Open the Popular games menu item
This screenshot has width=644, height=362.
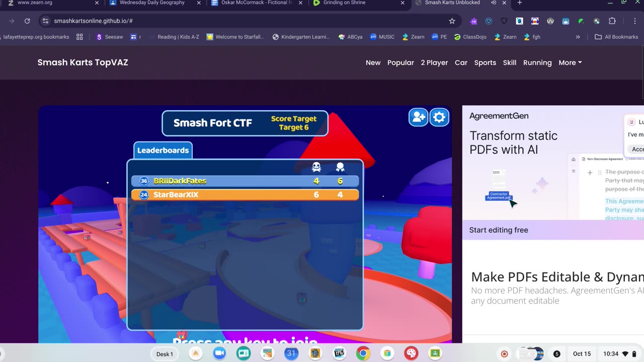400,63
